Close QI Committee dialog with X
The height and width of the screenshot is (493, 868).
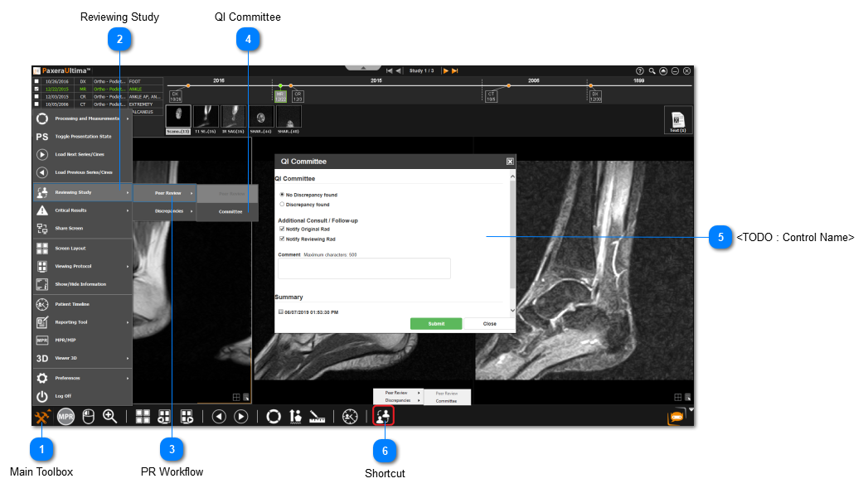coord(510,162)
